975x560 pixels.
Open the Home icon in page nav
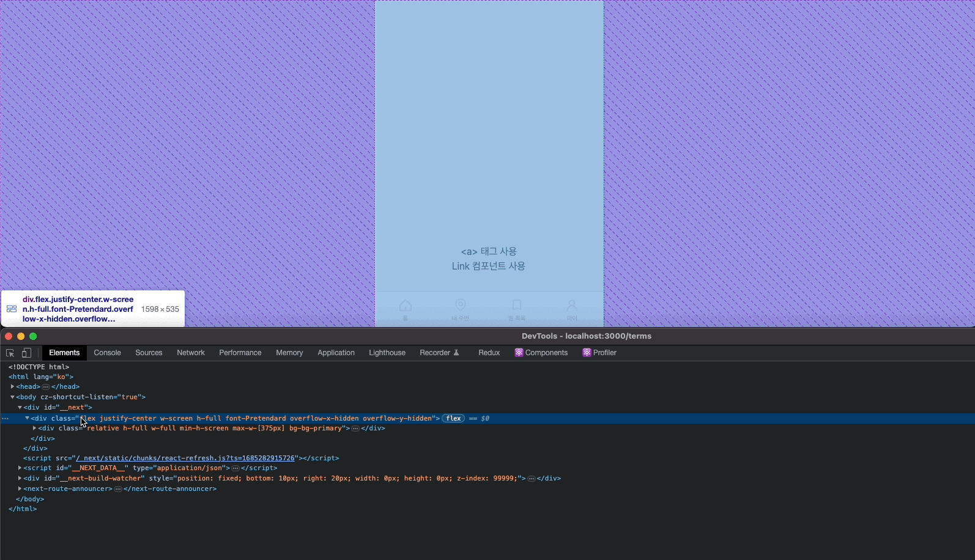(x=406, y=305)
